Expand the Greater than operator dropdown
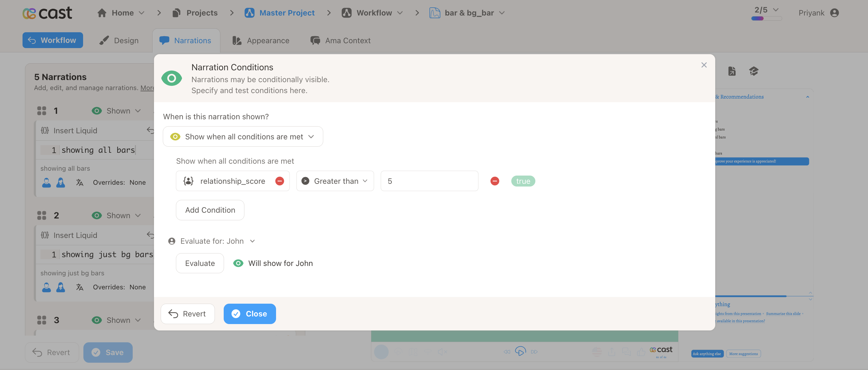Viewport: 868px width, 370px height. [x=335, y=181]
